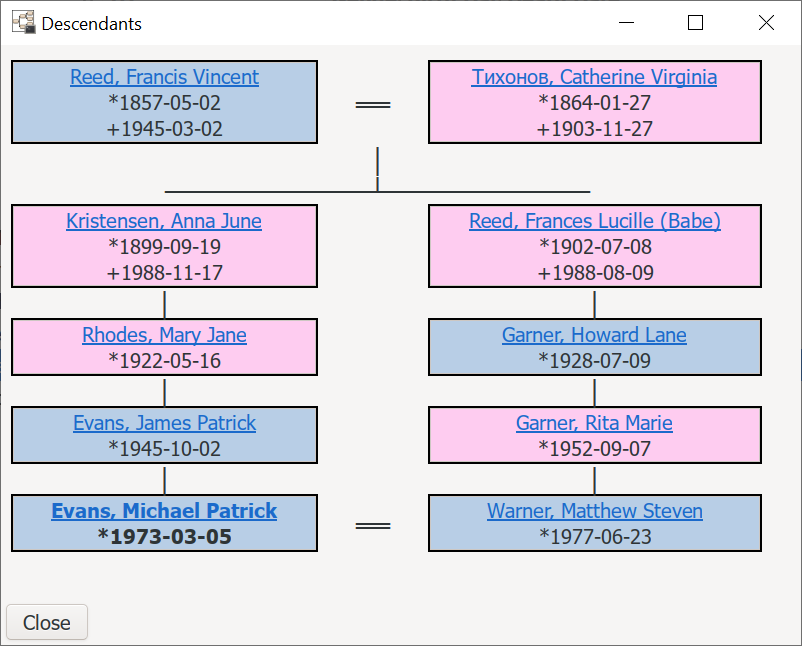Click bold birth date *1973-03-05
Image resolution: width=802 pixels, height=646 pixels.
[164, 537]
